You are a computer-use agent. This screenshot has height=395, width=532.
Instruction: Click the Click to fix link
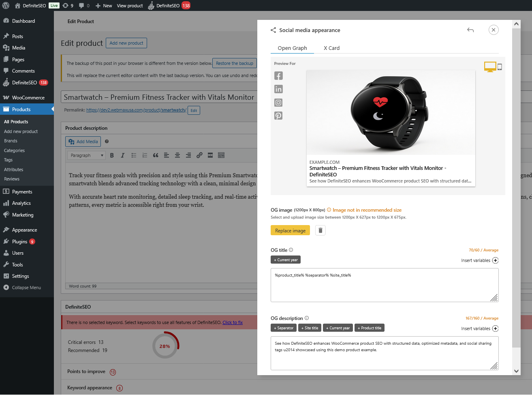point(232,322)
